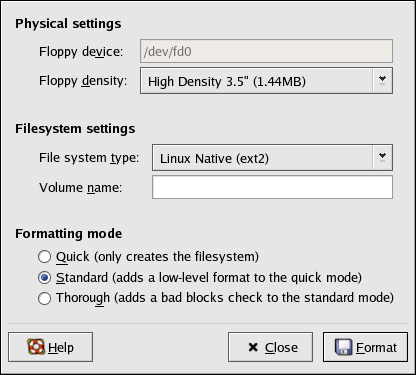The height and width of the screenshot is (375, 416).
Task: Click the Linux Native (ext2) combo box
Action: (272, 158)
